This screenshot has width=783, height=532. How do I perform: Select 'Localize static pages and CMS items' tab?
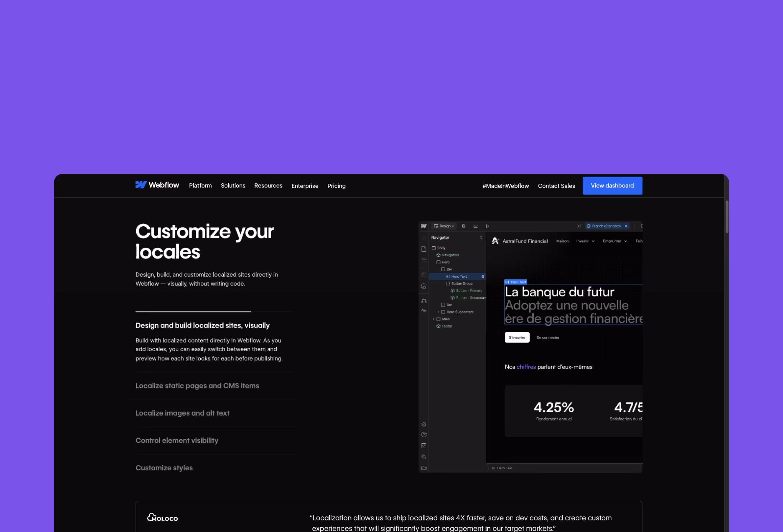tap(197, 386)
